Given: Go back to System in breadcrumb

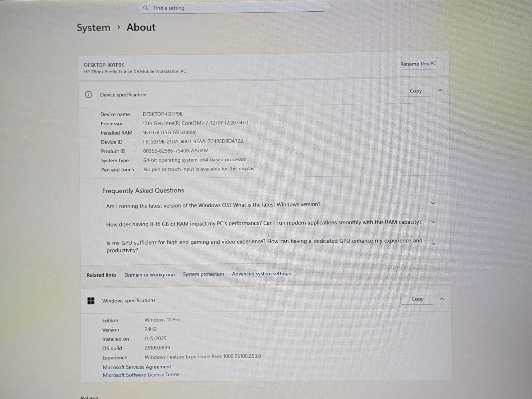Looking at the screenshot, I should pos(93,28).
